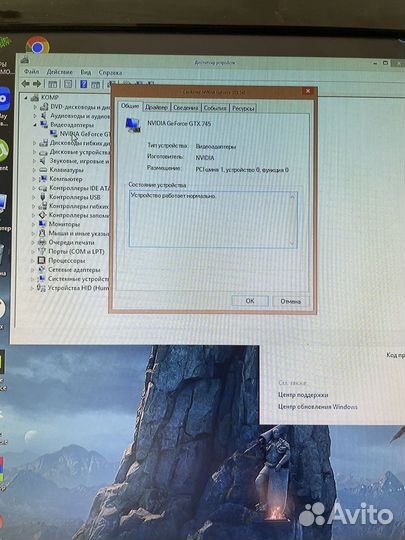Screen dimensions: 405x540
Task: Select NVIDIA GeForce adapter in device tree
Action: tap(85, 134)
